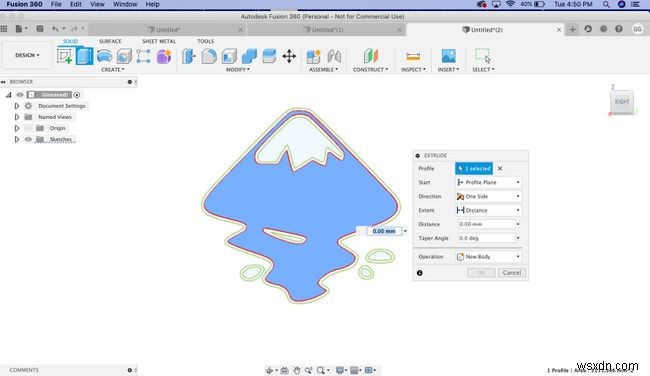650x376 pixels.
Task: Click the on-canvas 0.00 mm distance box
Action: pos(384,231)
